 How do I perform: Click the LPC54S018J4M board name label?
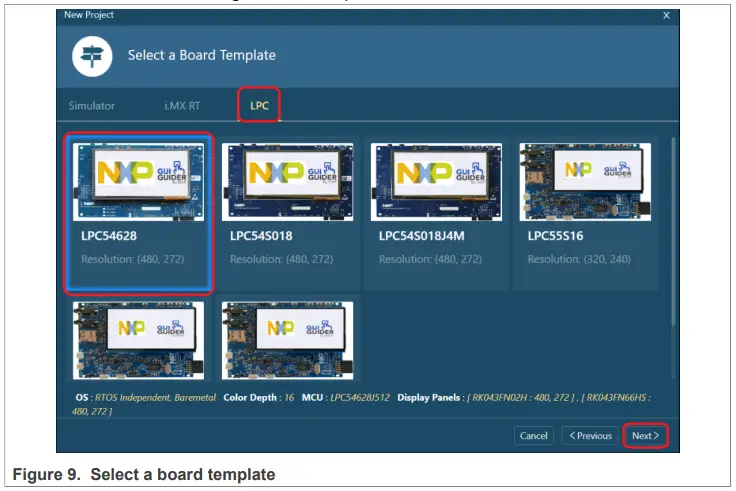tap(422, 236)
